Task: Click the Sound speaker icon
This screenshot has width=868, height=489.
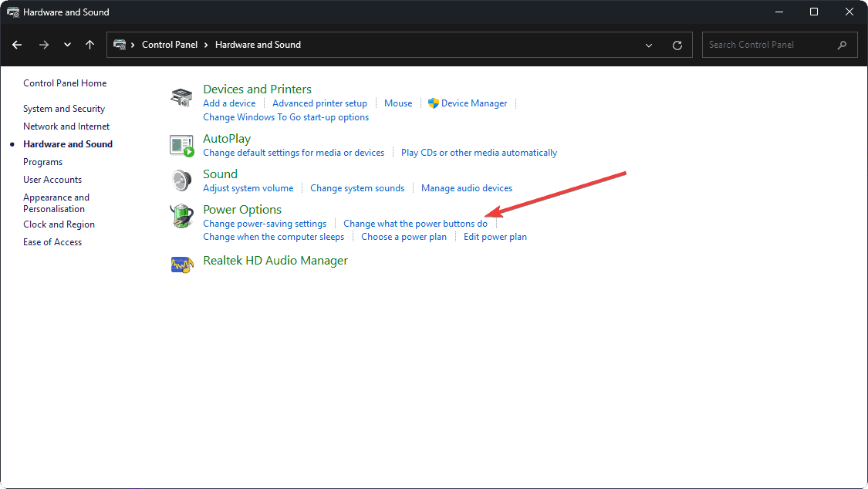Action: click(182, 180)
